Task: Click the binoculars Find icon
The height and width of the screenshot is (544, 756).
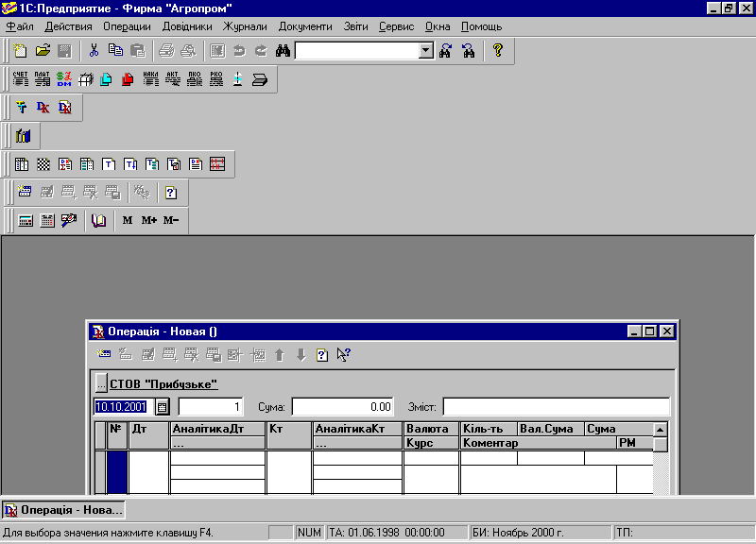Action: (283, 51)
